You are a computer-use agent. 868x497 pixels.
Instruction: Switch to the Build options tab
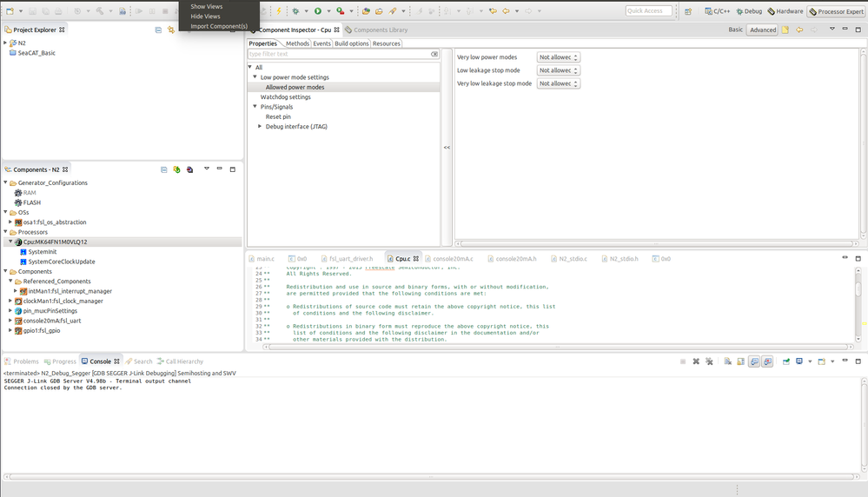tap(352, 43)
